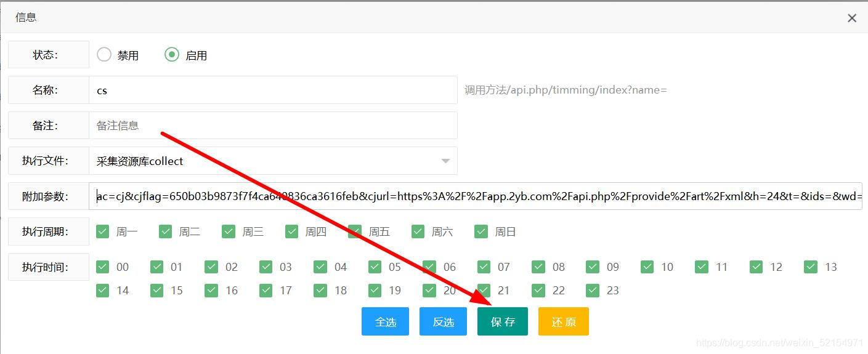Click the yellow 还原 reset button
The height and width of the screenshot is (354, 868).
(563, 321)
